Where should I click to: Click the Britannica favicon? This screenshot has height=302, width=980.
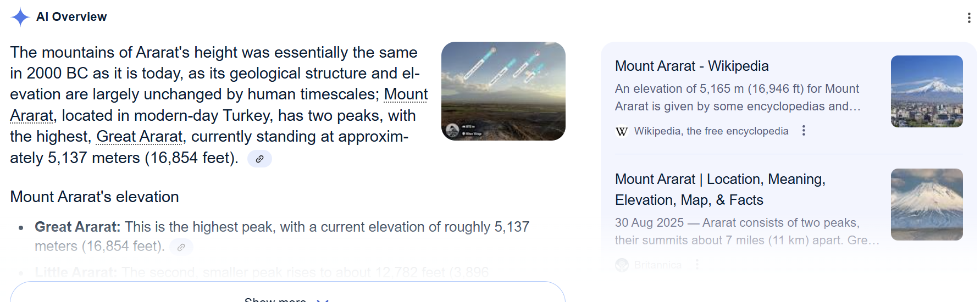(x=622, y=265)
